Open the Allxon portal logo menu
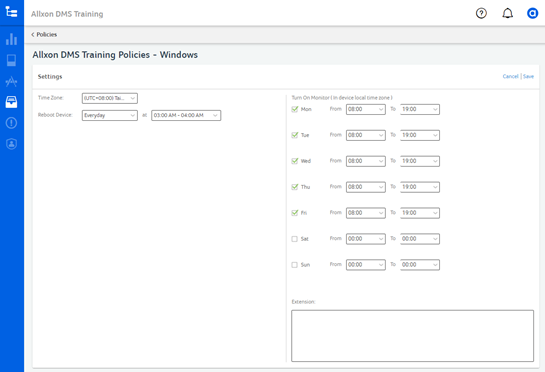This screenshot has height=372, width=545. pos(11,12)
